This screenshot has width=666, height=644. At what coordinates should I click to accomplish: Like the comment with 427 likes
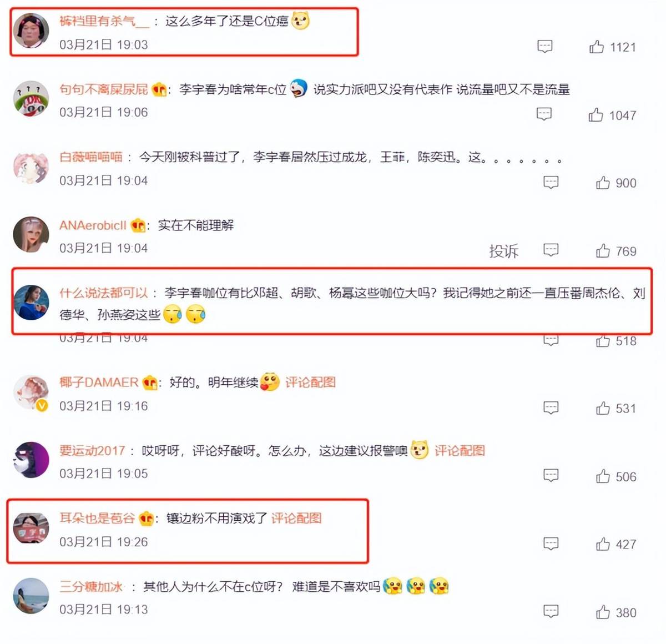click(x=603, y=544)
